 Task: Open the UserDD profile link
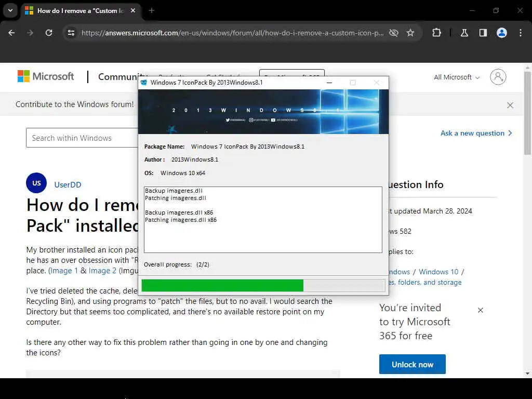[x=68, y=185]
